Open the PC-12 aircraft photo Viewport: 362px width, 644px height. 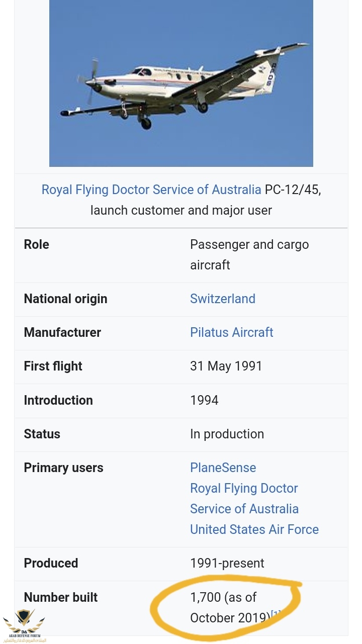[x=181, y=83]
